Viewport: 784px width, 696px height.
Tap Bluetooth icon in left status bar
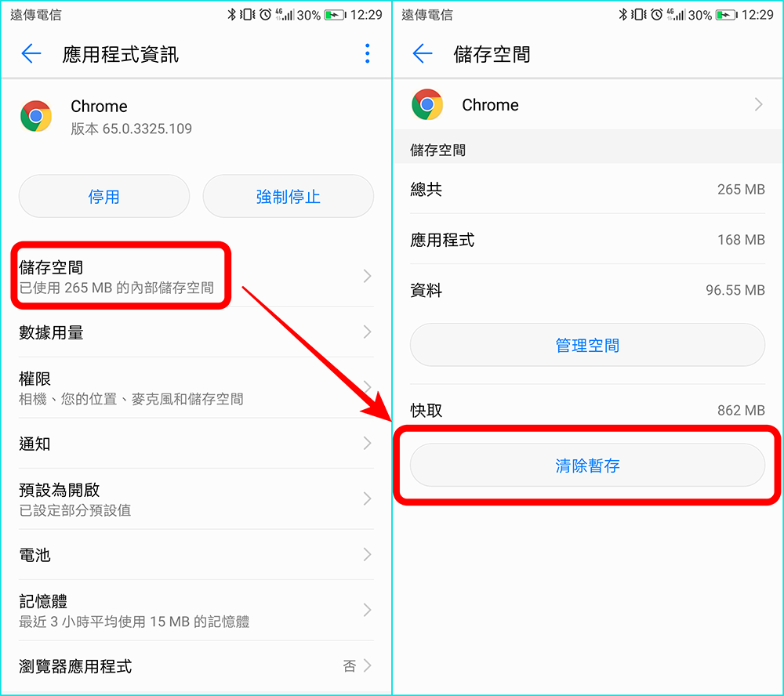coord(231,14)
